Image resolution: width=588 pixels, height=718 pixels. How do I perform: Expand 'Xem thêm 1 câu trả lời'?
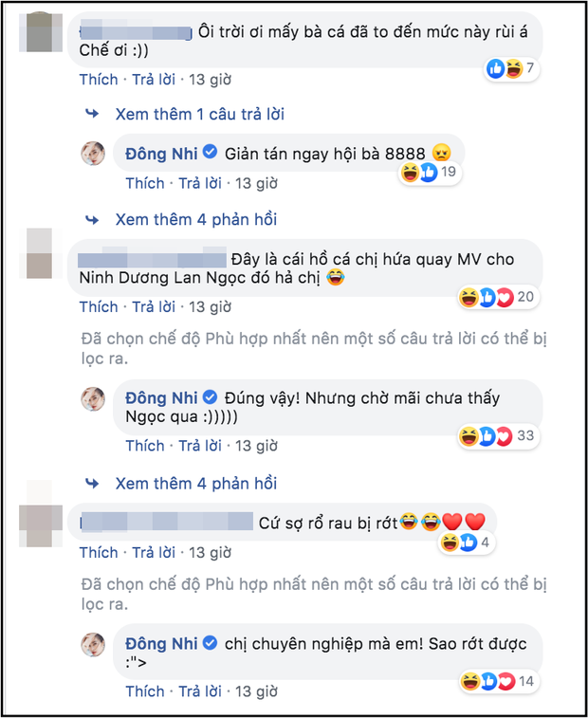(x=200, y=114)
